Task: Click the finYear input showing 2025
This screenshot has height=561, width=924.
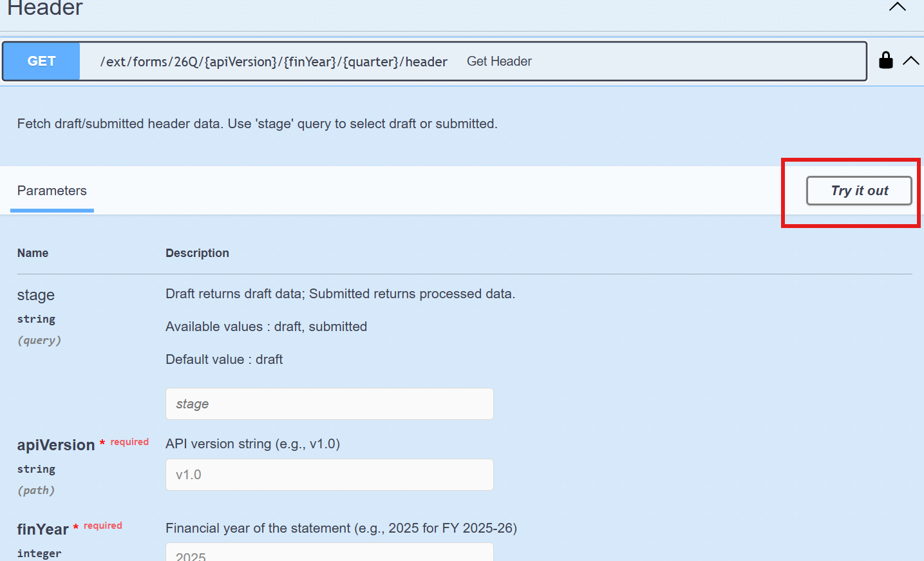Action: coord(329,554)
